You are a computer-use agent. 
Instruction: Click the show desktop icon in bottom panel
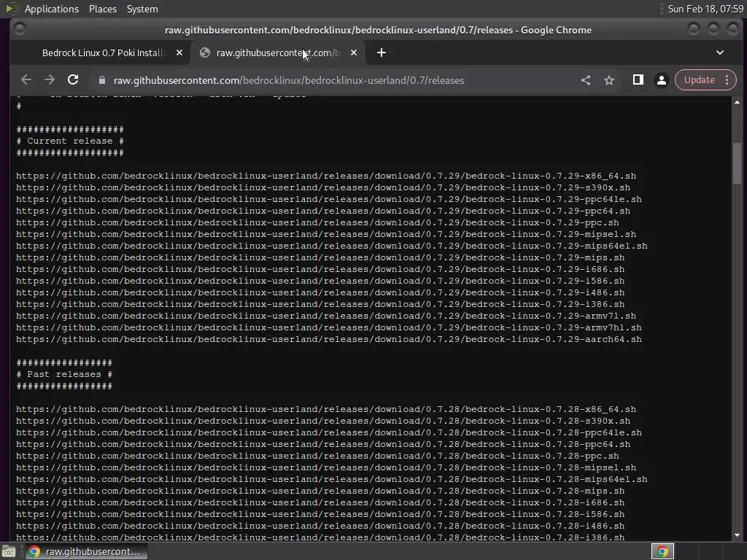pos(8,552)
